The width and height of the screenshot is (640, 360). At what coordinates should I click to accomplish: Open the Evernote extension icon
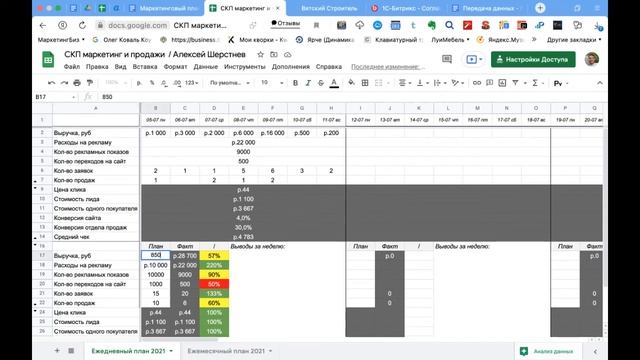click(x=431, y=25)
